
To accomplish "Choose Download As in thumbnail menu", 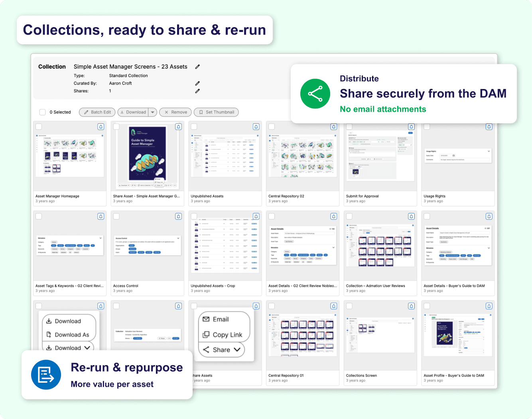I will tap(67, 335).
